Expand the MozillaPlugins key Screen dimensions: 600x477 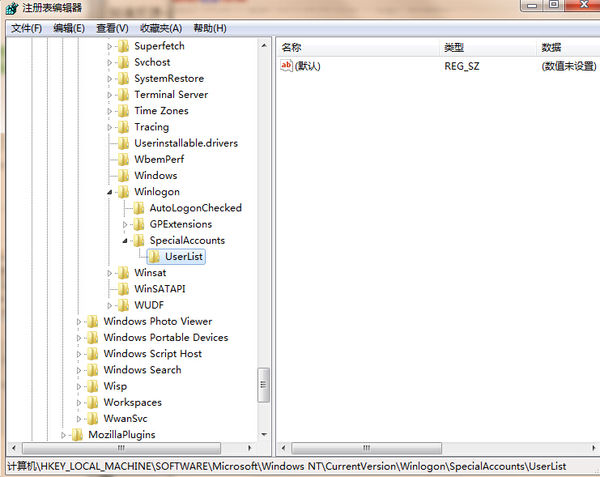coord(64,435)
